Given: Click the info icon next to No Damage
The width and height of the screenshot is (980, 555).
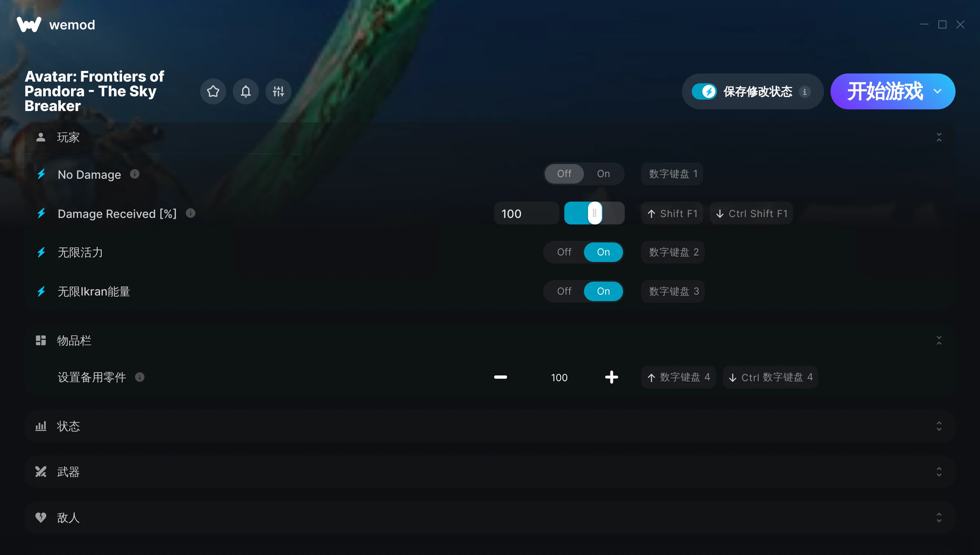Looking at the screenshot, I should (135, 174).
